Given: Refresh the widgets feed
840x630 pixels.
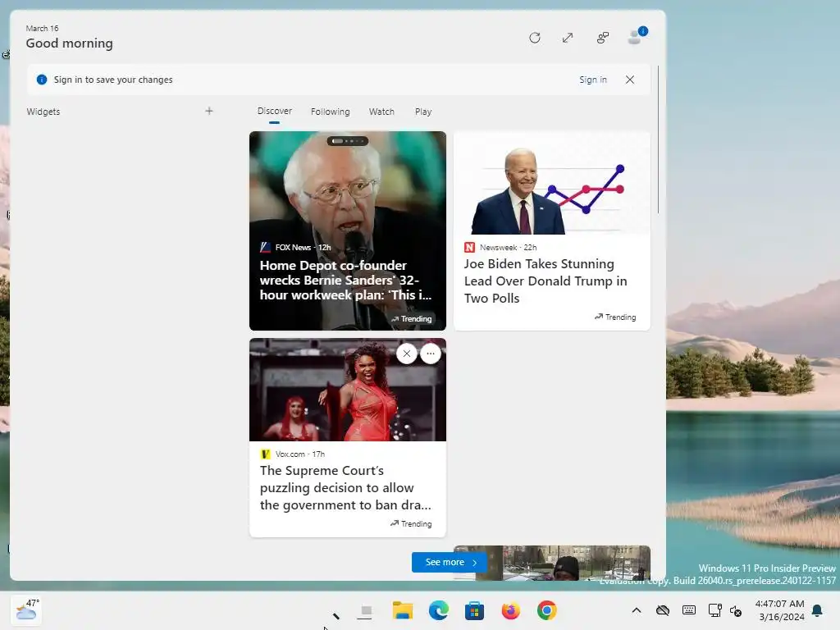Looking at the screenshot, I should click(534, 38).
